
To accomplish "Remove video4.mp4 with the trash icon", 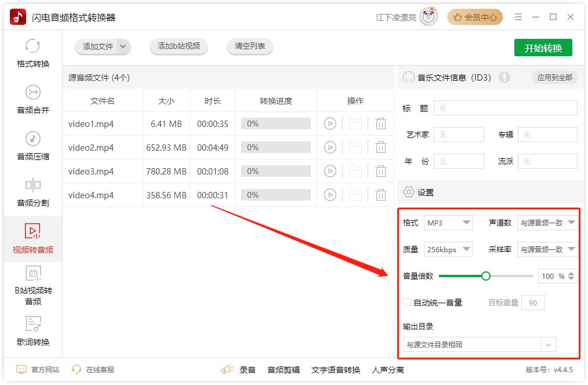I will pyautogui.click(x=380, y=195).
